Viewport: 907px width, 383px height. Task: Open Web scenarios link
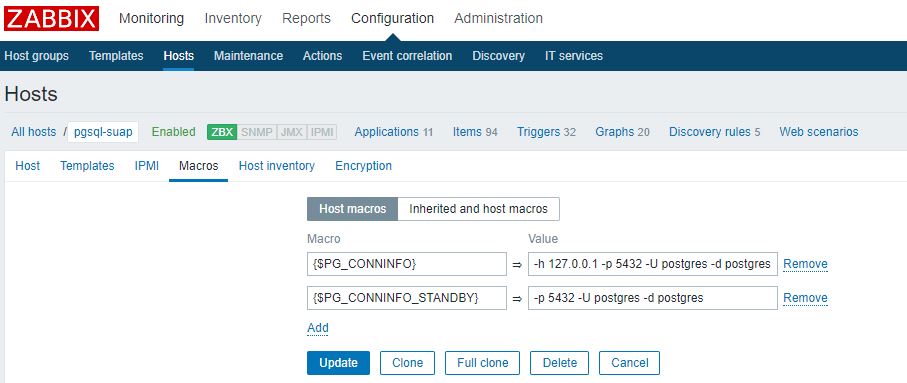click(x=819, y=132)
